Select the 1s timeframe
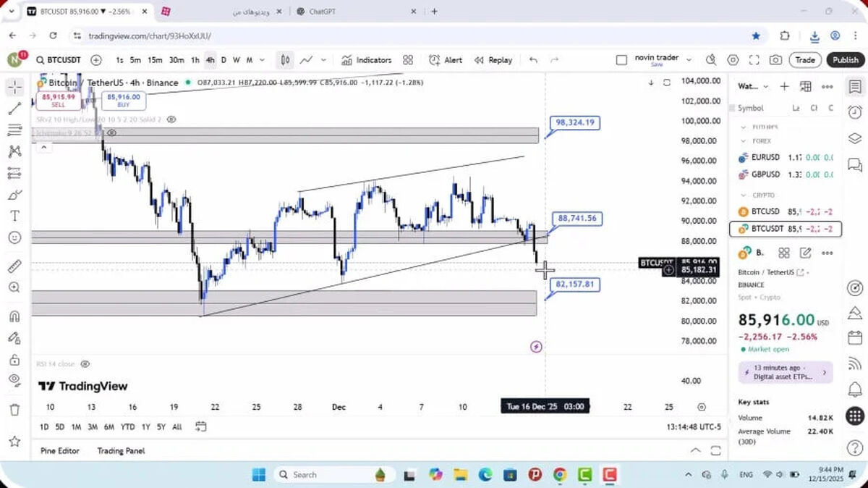Image resolution: width=868 pixels, height=488 pixels. click(x=119, y=60)
